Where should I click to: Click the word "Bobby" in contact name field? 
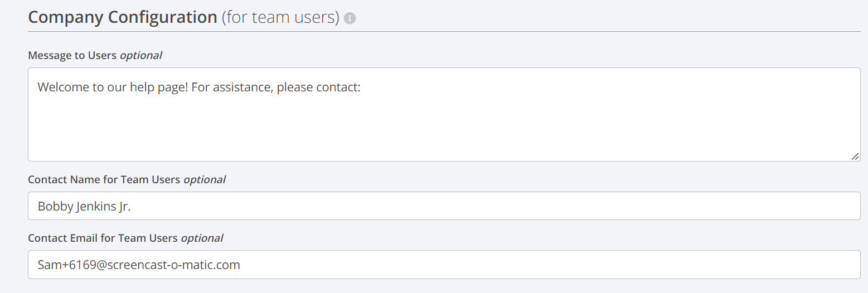[x=54, y=206]
